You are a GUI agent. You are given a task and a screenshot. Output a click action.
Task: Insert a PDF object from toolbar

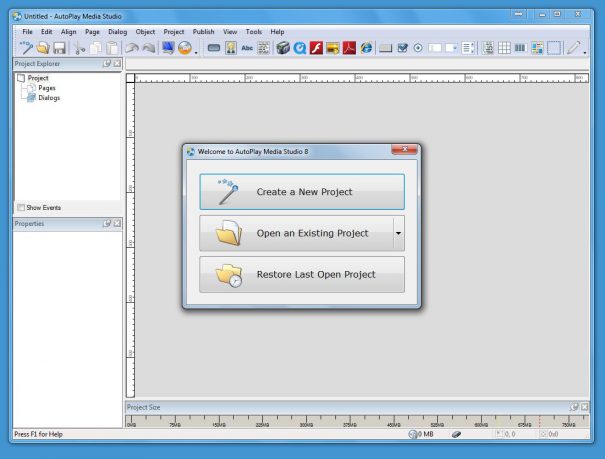pyautogui.click(x=349, y=48)
